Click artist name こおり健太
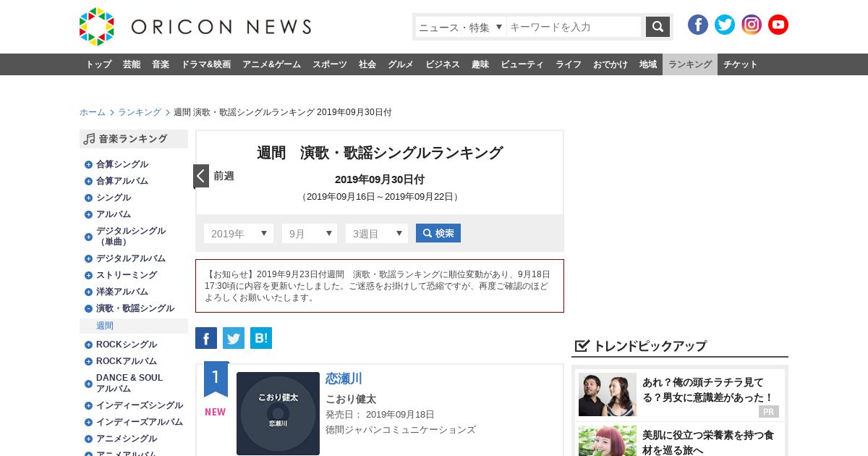 (x=351, y=399)
